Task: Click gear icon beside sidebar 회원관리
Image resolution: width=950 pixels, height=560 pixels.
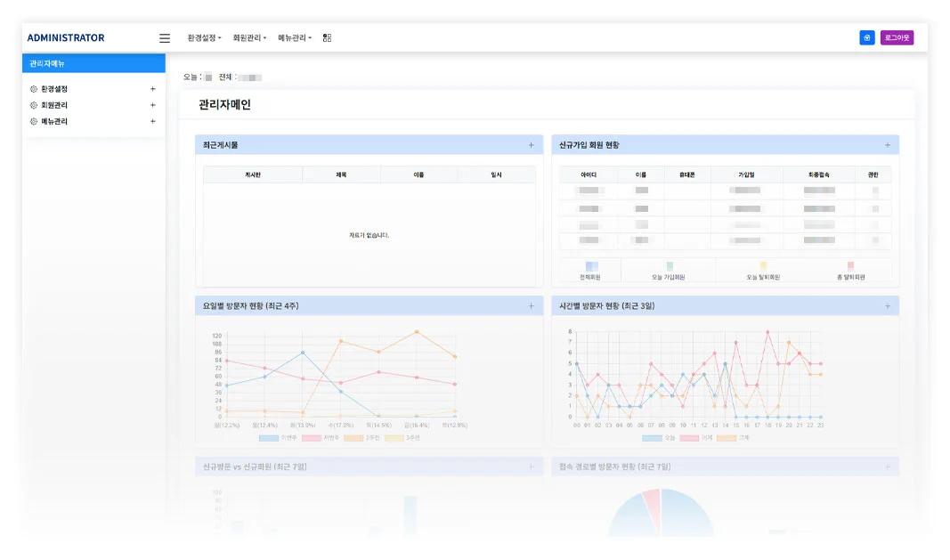Action: click(x=34, y=105)
